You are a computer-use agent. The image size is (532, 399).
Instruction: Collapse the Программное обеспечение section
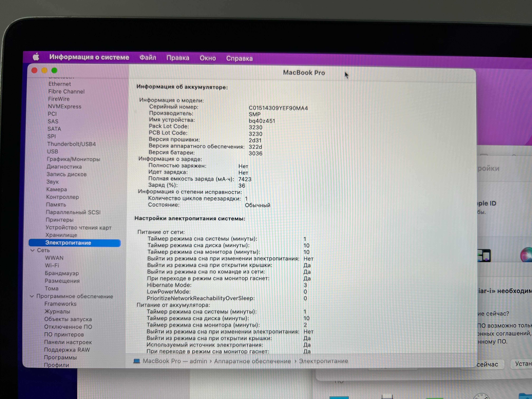pos(32,296)
